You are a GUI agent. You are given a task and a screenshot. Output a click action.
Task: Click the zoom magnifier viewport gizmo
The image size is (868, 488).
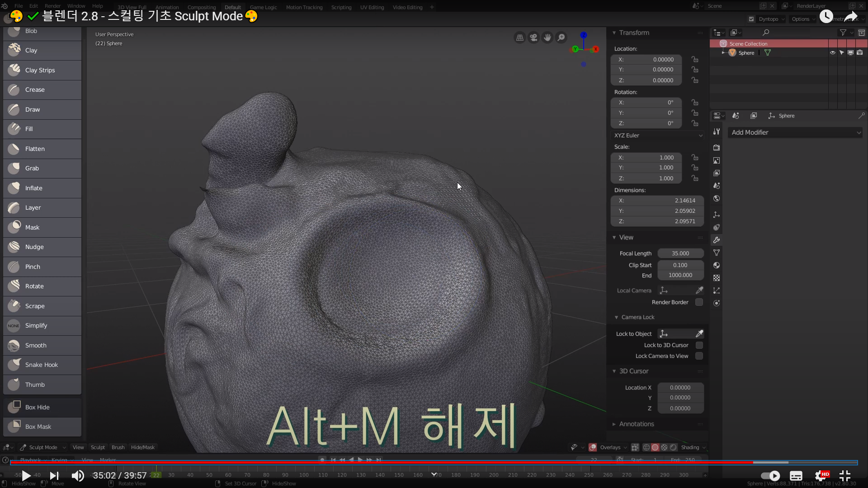[561, 38]
